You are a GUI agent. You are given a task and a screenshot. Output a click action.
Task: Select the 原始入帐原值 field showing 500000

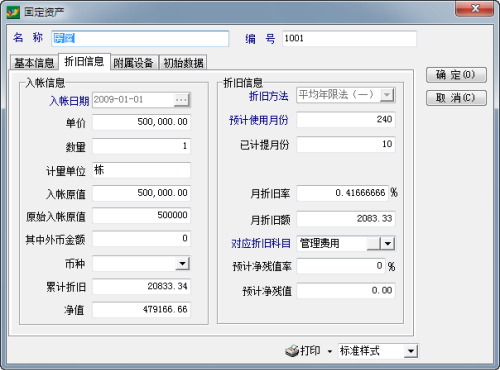click(141, 215)
